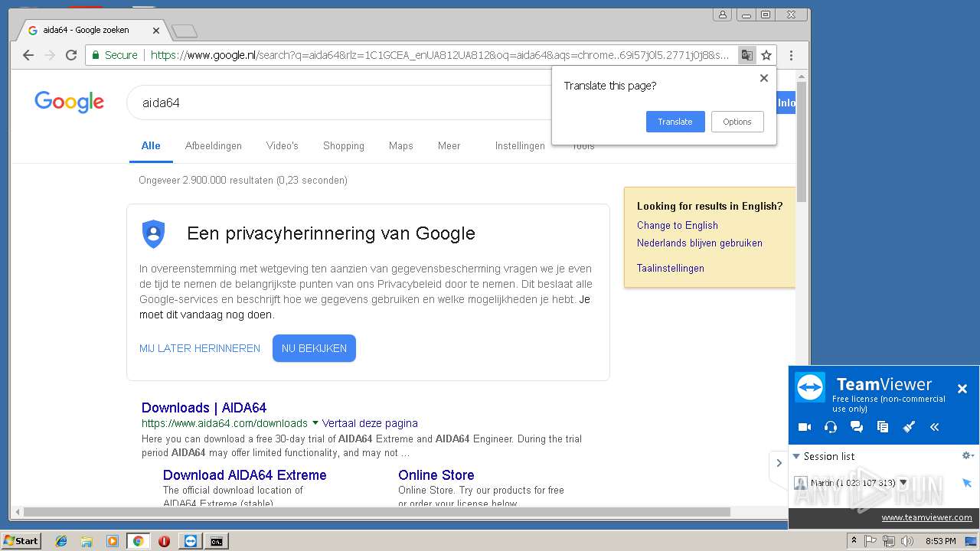980x551 pixels.
Task: Open the TeamViewer chat icon
Action: pyautogui.click(x=857, y=427)
